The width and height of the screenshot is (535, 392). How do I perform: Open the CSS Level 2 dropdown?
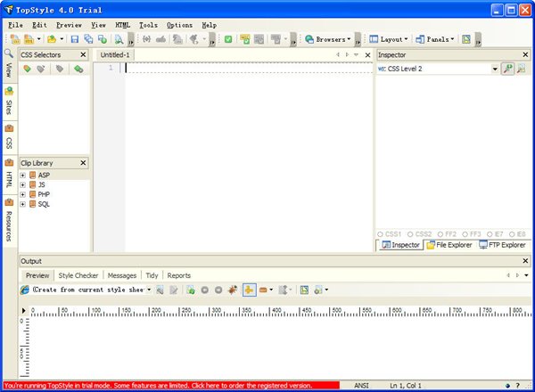495,69
